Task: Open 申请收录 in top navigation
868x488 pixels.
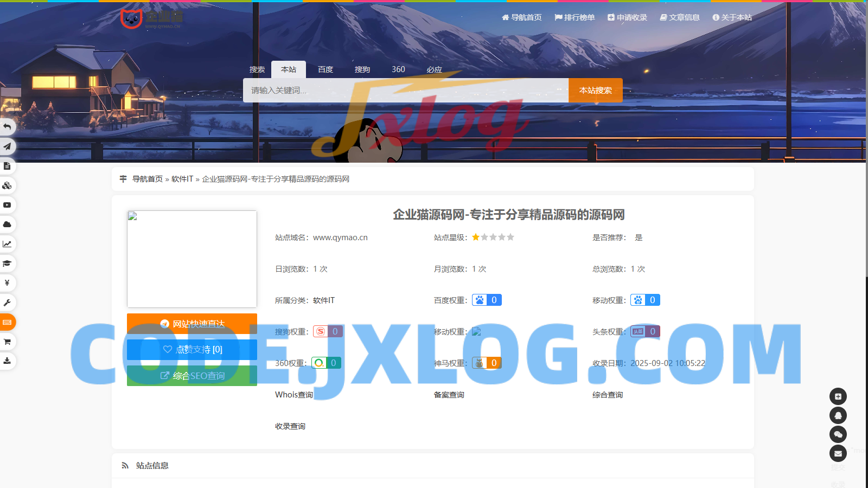Action: [627, 17]
